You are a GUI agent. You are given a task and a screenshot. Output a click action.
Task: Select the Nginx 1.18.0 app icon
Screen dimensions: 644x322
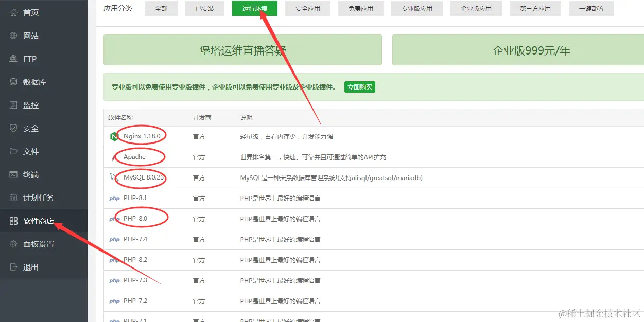114,136
